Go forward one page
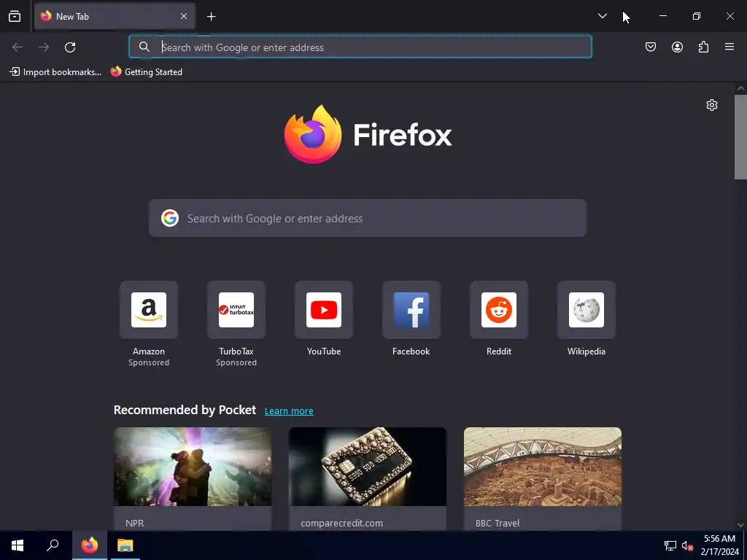Viewport: 747px width, 560px height. click(44, 47)
